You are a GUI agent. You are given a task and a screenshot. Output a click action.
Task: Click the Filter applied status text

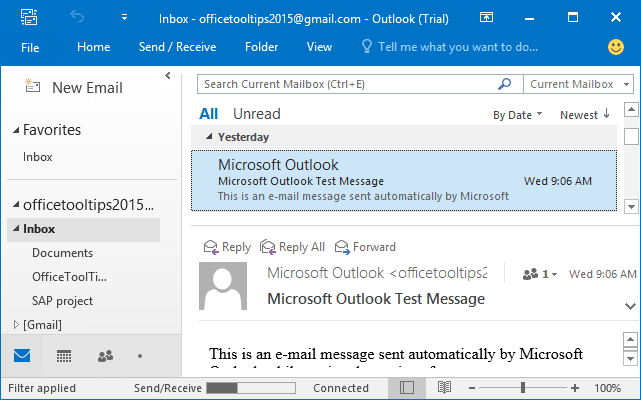pyautogui.click(x=42, y=388)
